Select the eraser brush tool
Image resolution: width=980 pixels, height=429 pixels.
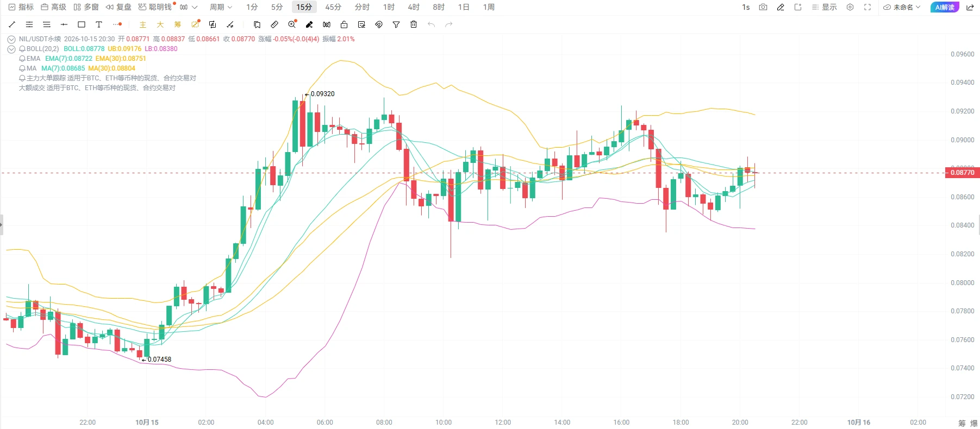[309, 24]
